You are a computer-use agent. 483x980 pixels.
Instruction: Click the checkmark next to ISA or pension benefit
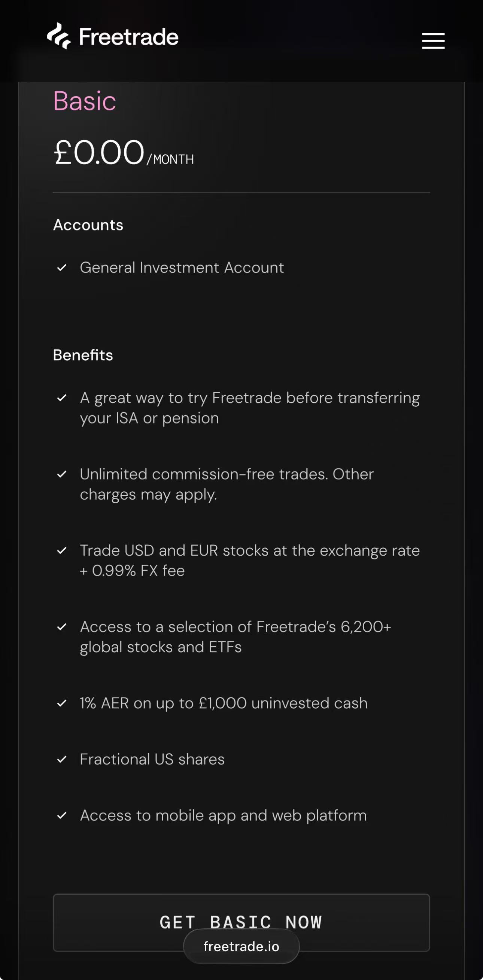(62, 398)
